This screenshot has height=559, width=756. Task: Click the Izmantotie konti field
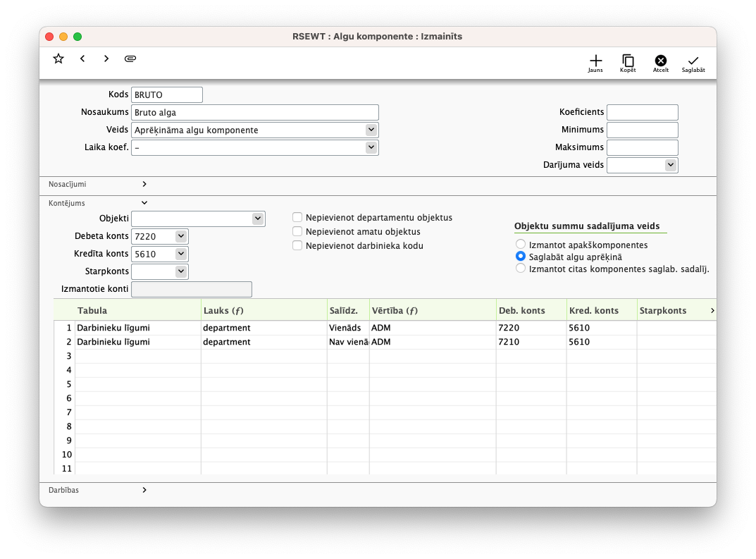(x=192, y=290)
